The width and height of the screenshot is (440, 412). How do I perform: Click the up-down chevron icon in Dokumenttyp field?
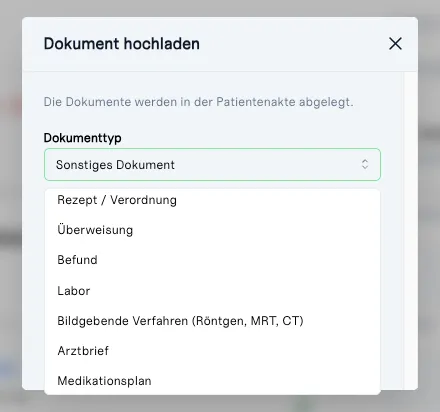click(x=365, y=164)
